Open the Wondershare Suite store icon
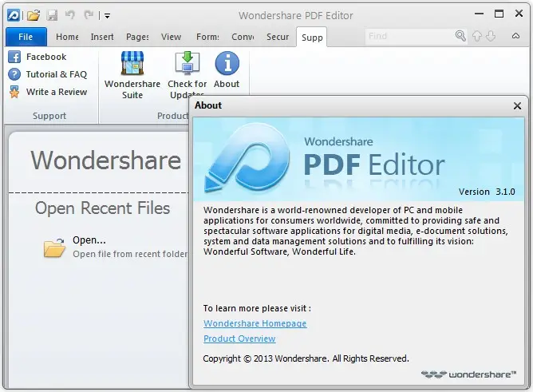 click(x=132, y=63)
